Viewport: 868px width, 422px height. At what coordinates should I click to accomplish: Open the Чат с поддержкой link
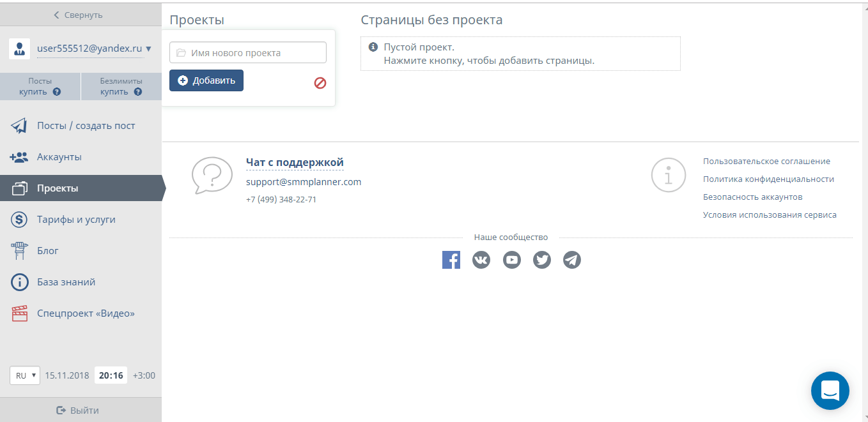(295, 163)
